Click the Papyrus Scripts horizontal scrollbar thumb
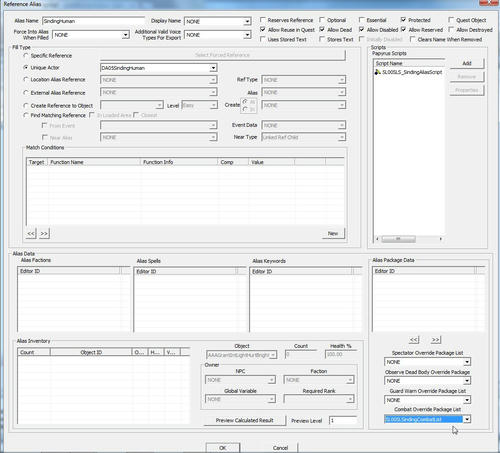This screenshot has height=453, width=500. coord(398,239)
